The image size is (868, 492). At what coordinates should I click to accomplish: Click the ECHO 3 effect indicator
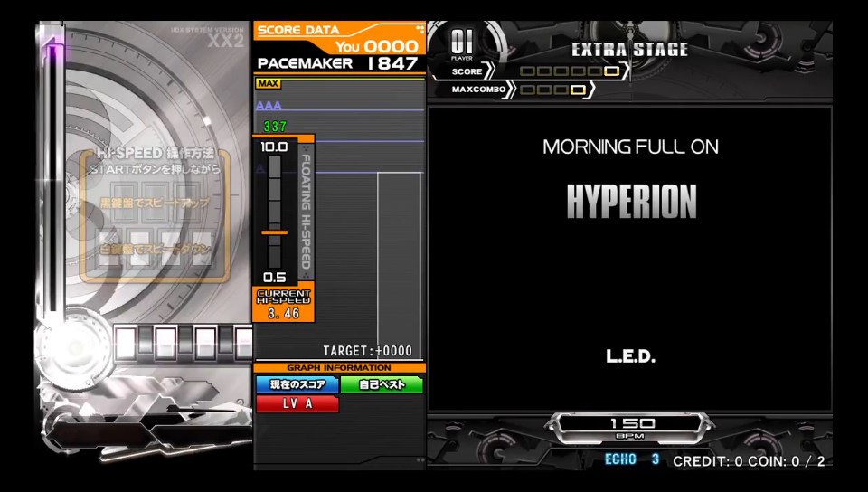coord(632,459)
